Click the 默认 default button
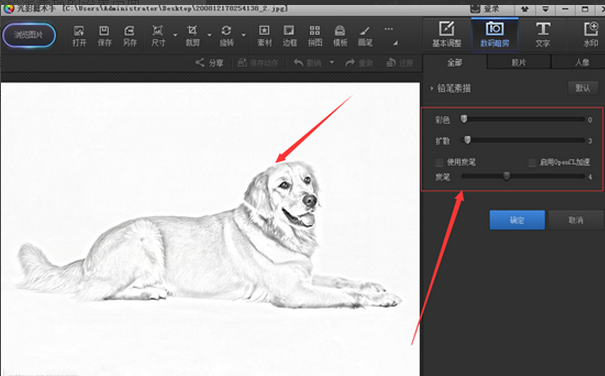605x376 pixels. pyautogui.click(x=583, y=88)
